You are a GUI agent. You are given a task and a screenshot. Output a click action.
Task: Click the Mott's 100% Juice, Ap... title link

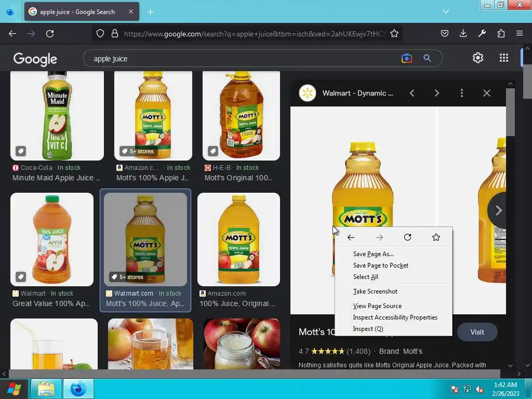(145, 303)
